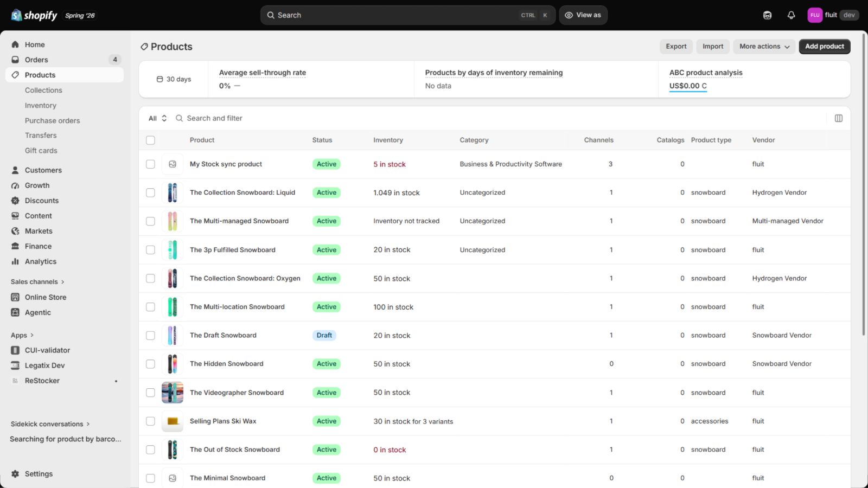Click the Orders inbox icon
This screenshot has height=488, width=868.
[x=15, y=60]
